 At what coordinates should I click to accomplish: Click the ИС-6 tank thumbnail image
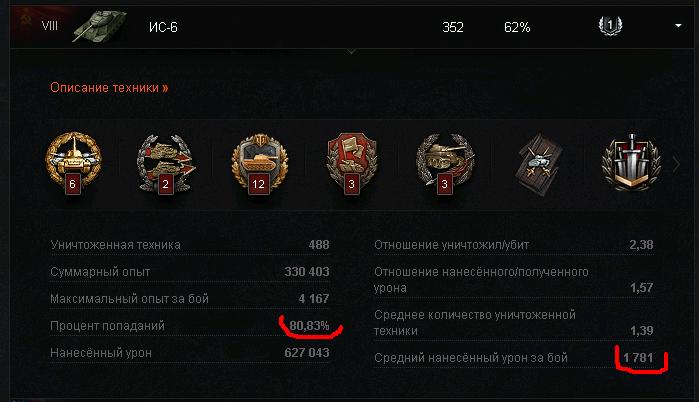99,26
